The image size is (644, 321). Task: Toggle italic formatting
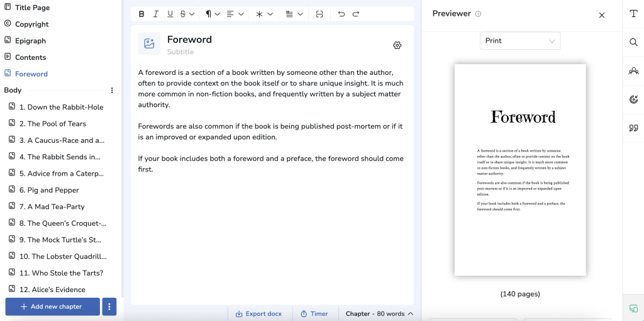[x=156, y=14]
